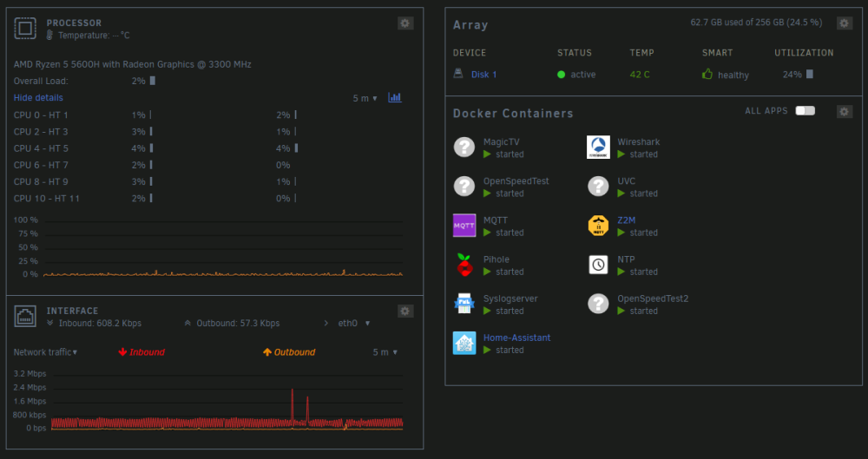Click the CPU chart bar-graph icon
Screen dimensions: 868x459
point(395,97)
